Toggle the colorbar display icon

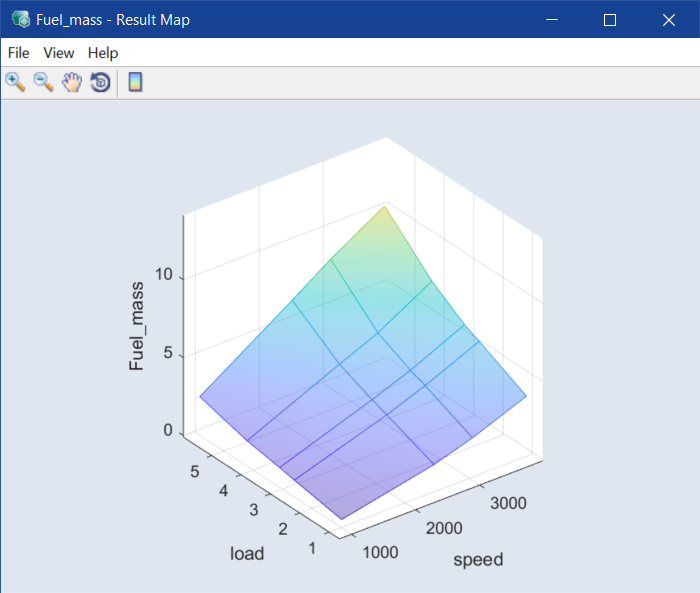(x=135, y=82)
